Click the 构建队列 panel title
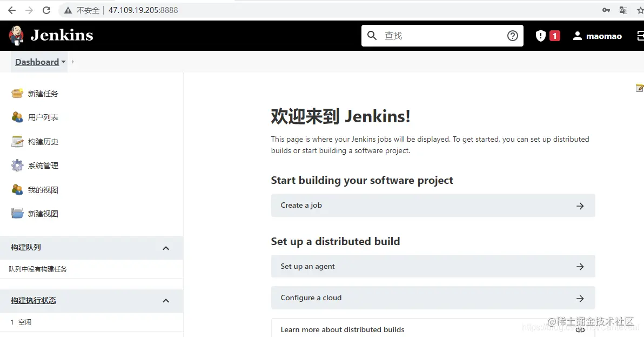The height and width of the screenshot is (337, 644). pyautogui.click(x=26, y=247)
